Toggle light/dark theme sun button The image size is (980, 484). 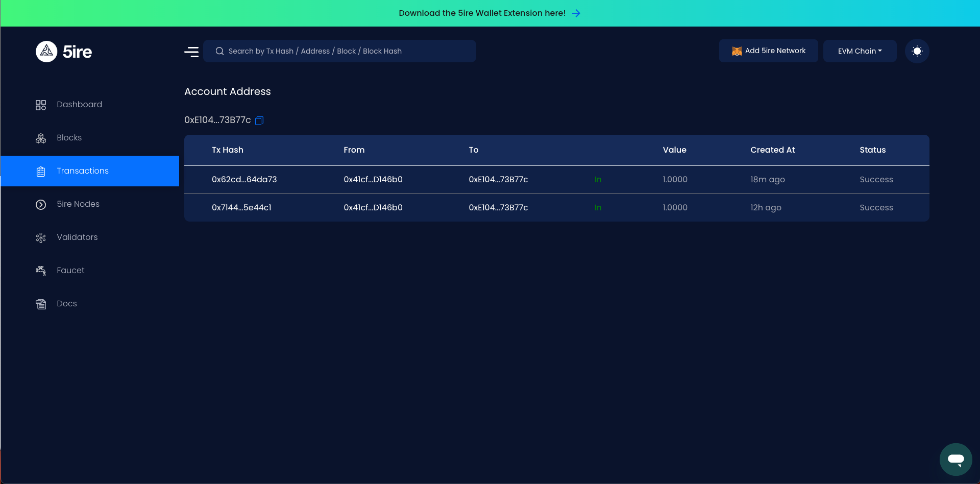(x=917, y=51)
